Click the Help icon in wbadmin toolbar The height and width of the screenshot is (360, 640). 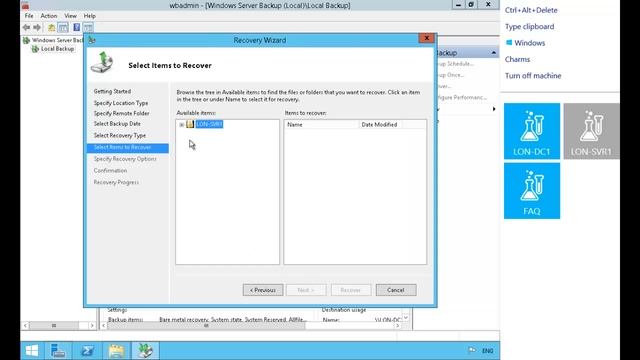pyautogui.click(x=76, y=27)
